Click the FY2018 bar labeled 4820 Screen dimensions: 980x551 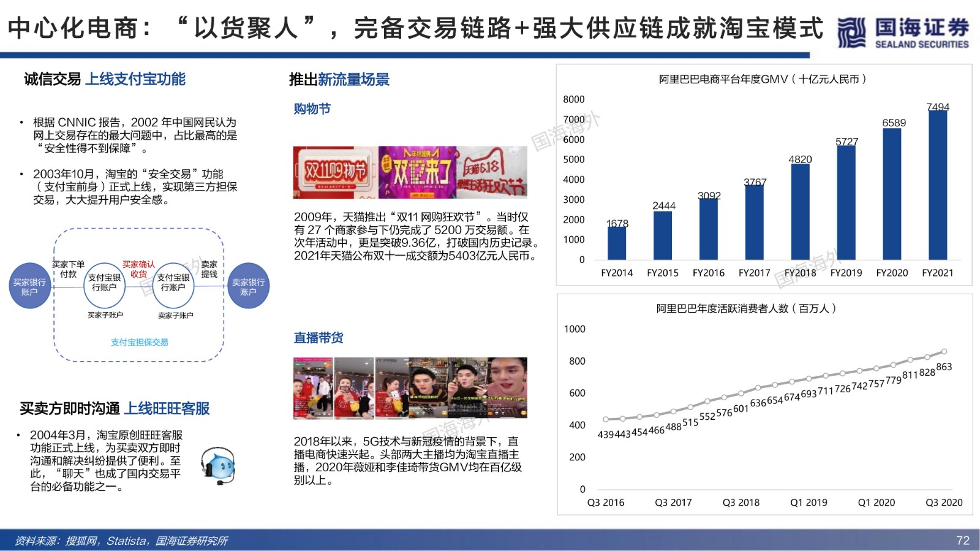click(x=800, y=212)
